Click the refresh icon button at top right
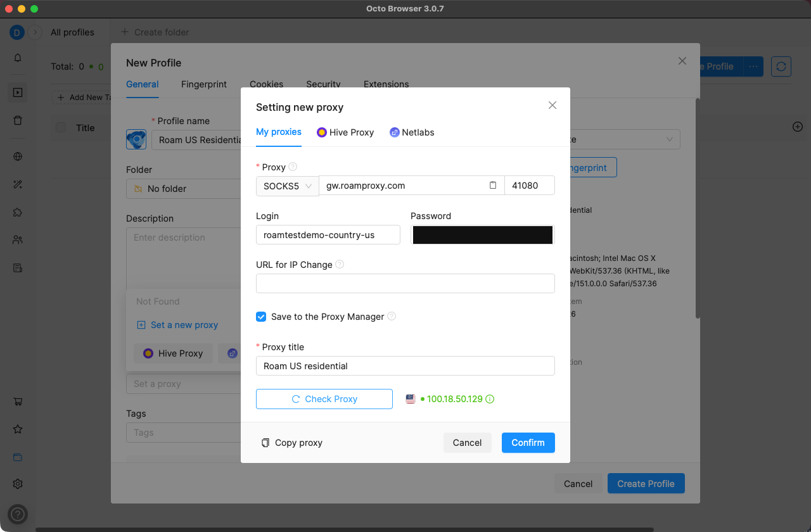The width and height of the screenshot is (811, 532). coord(781,66)
